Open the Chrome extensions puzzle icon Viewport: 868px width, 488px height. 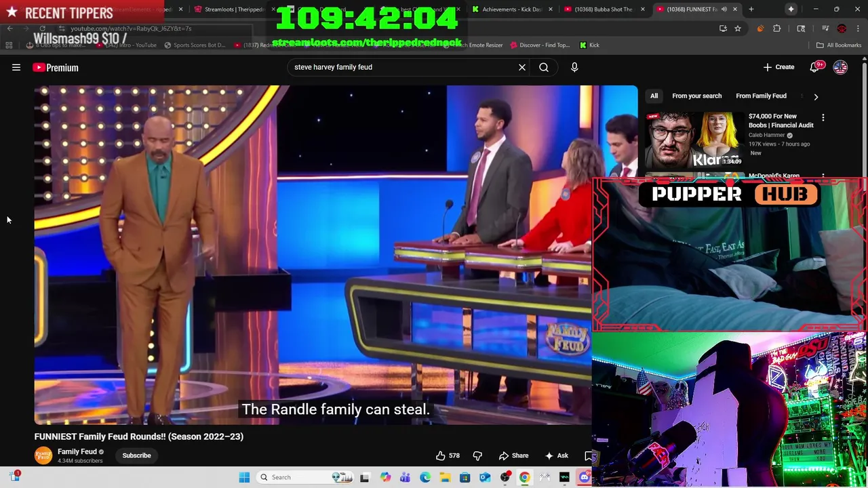777,28
